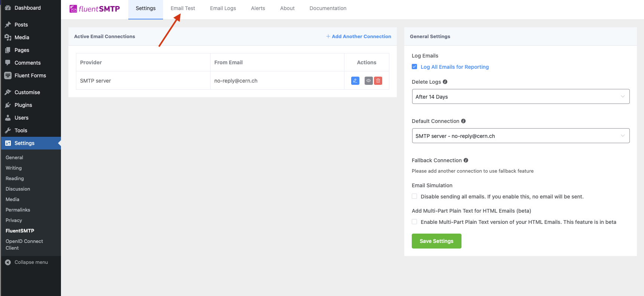Click the Delete Logs info icon
The height and width of the screenshot is (296, 644).
pyautogui.click(x=445, y=82)
